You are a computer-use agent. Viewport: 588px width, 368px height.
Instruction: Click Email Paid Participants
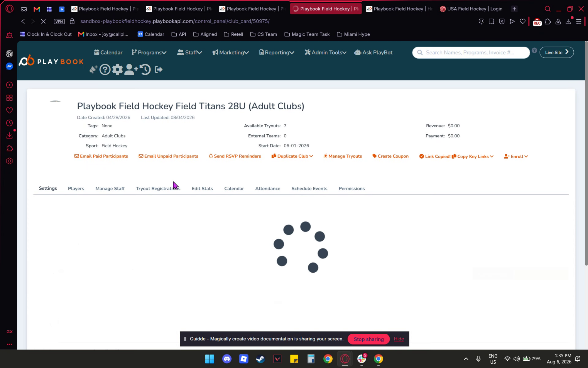coord(101,156)
